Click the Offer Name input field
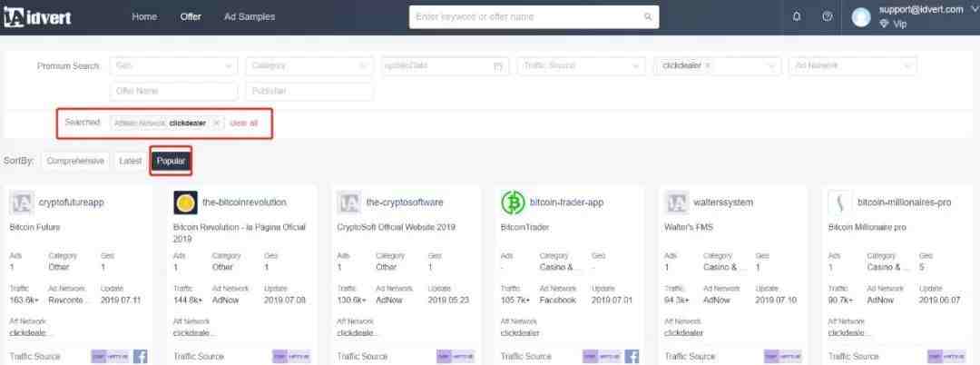 tap(173, 91)
